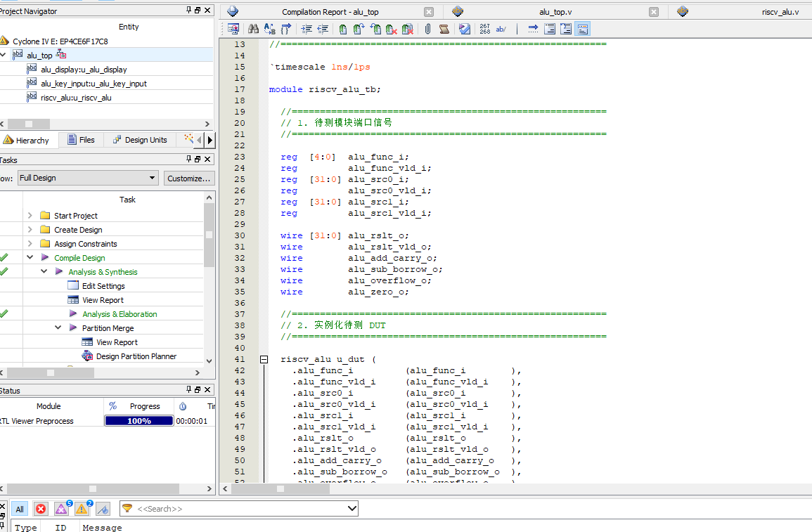Click the paperclip attach file icon
The width and height of the screenshot is (812, 532).
point(427,29)
